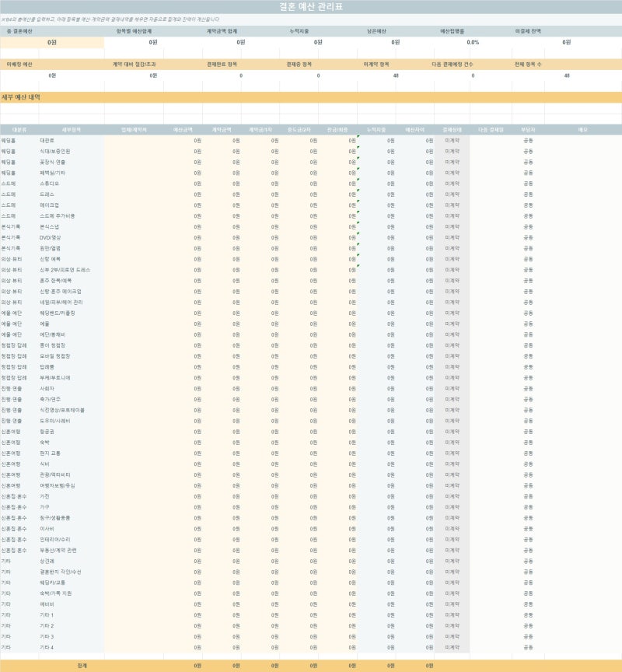Click 계약금액 cell for 예물 row
This screenshot has height=672, width=622.
222,324
